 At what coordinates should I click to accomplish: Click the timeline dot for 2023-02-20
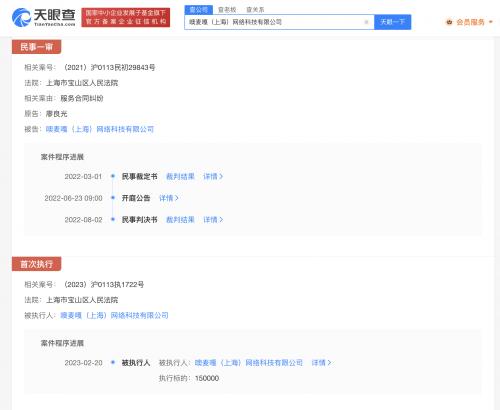point(113,362)
